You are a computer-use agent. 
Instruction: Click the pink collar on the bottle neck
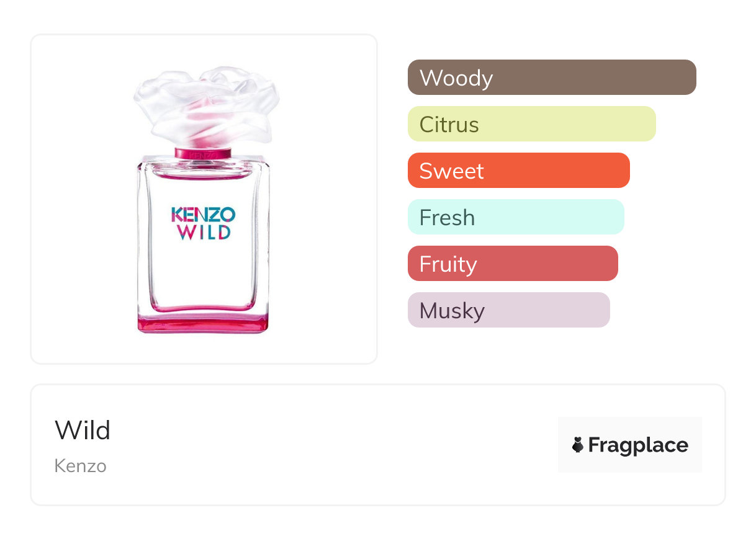(203, 153)
